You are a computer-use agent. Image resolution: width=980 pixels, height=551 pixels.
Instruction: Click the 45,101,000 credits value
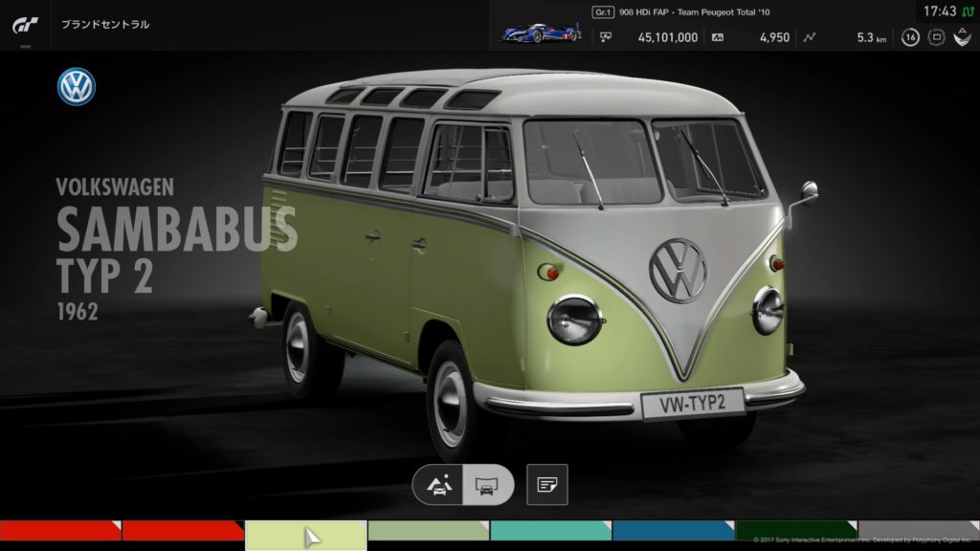[x=667, y=37]
